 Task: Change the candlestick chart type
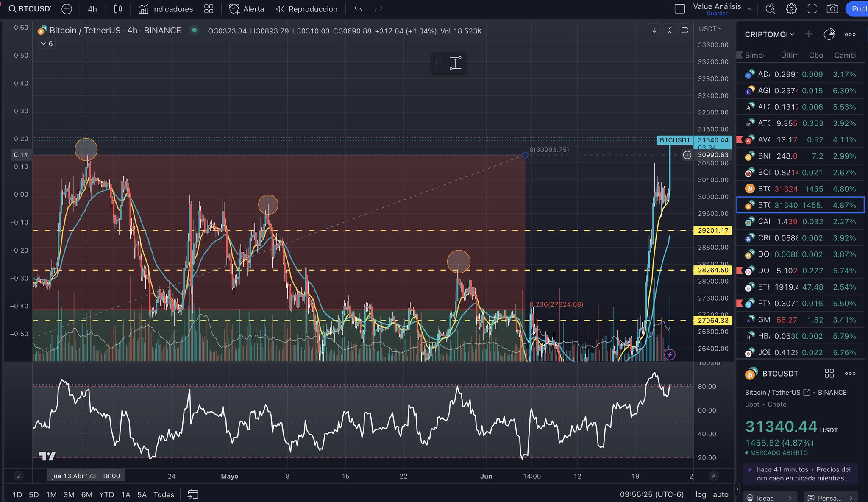(x=118, y=9)
